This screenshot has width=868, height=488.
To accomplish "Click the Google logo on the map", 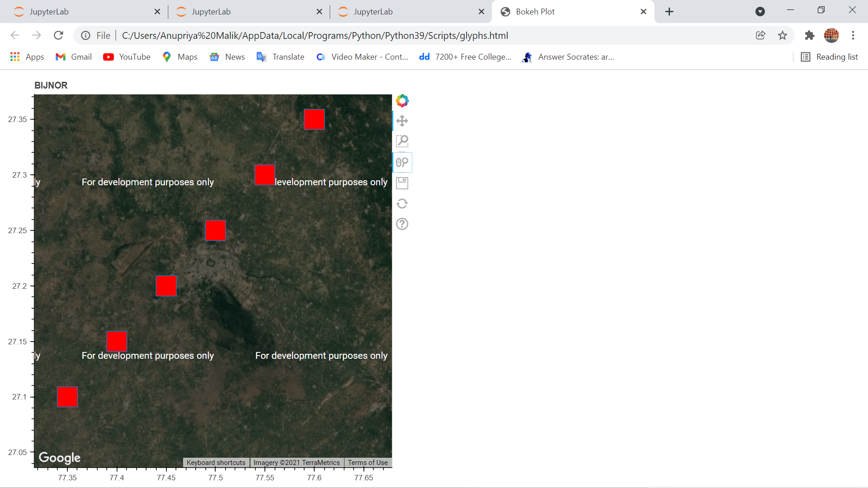I will (x=60, y=458).
